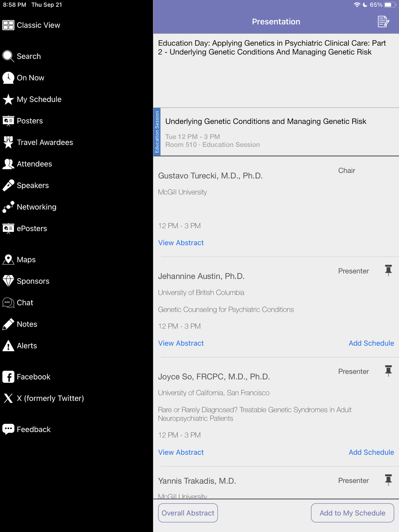399x532 pixels.
Task: Open the Underlying Genetic Conditions session row
Action: (276, 132)
